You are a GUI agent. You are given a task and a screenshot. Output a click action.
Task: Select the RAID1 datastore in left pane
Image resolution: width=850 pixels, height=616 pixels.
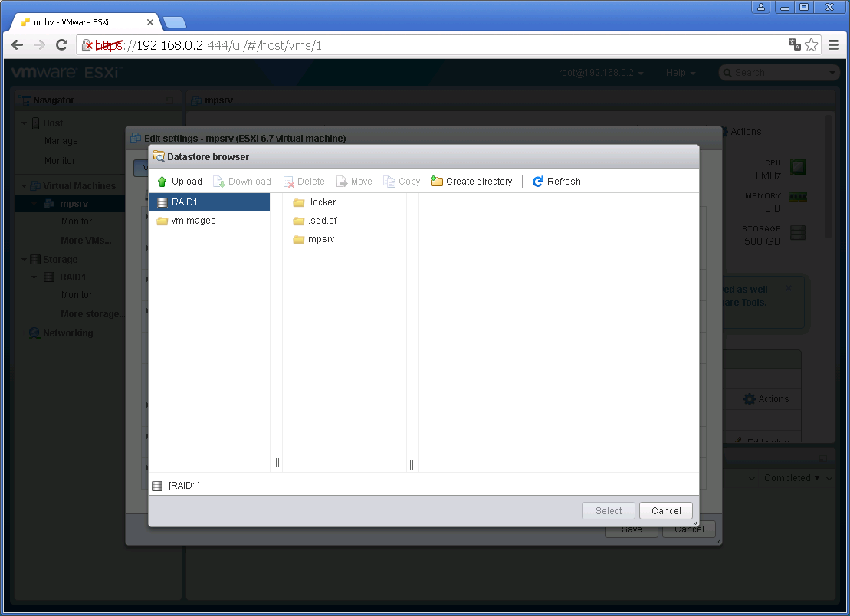point(209,202)
